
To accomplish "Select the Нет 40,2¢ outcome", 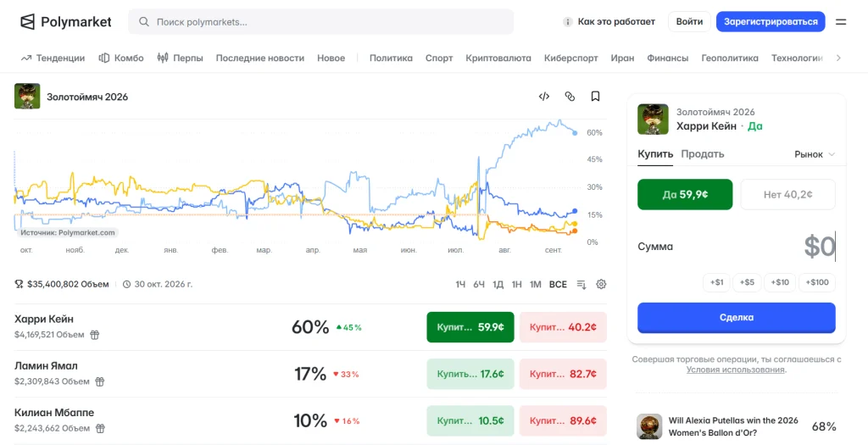I will 787,194.
